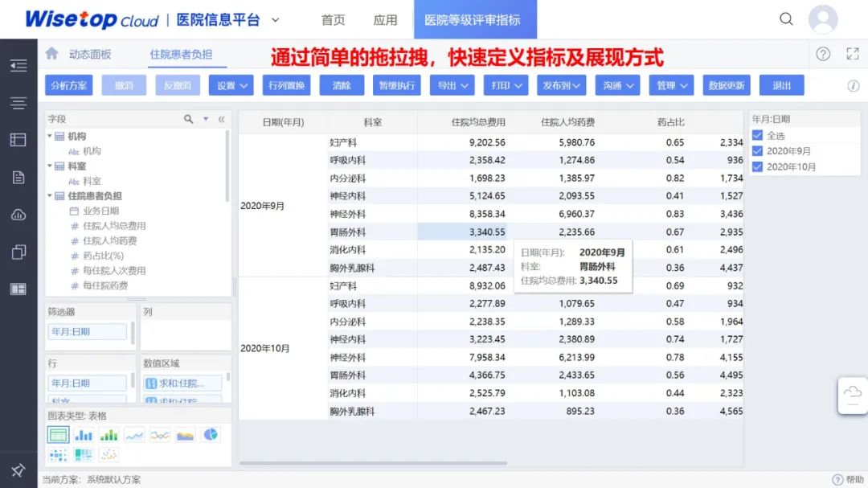Screen dimensions: 868x488
Task: Switch to the 动态面板 tab
Action: [90, 55]
